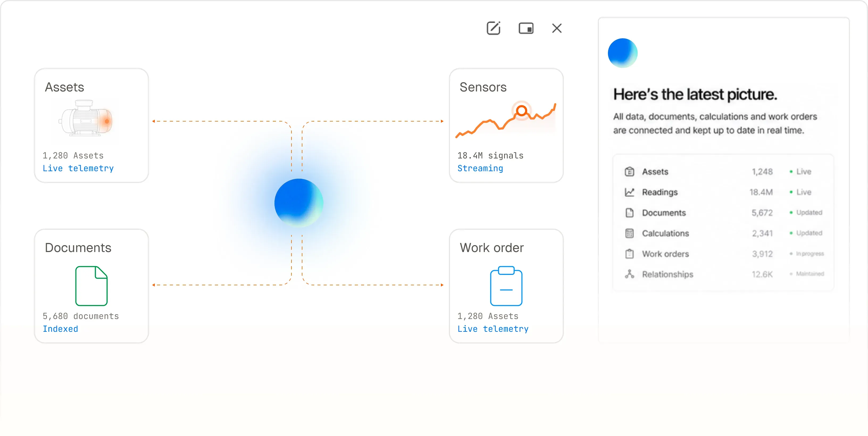This screenshot has height=436, width=868.
Task: Open the Documents row in summary list
Action: pyautogui.click(x=723, y=213)
